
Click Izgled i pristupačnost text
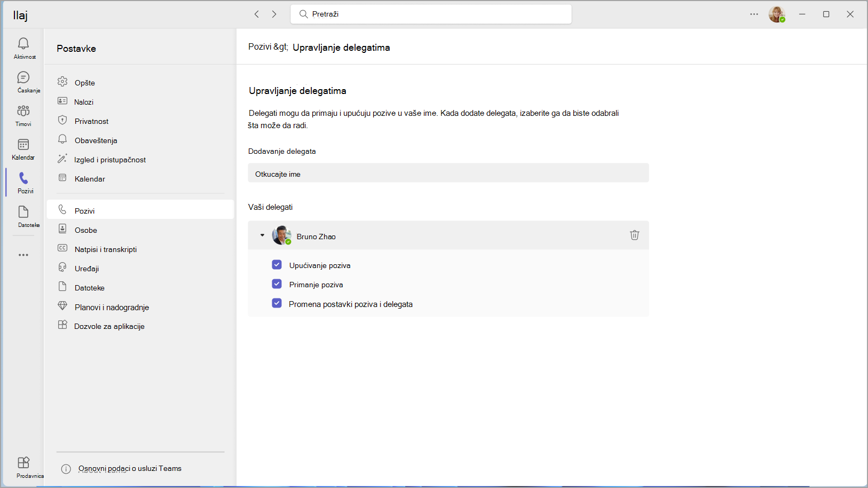click(110, 160)
